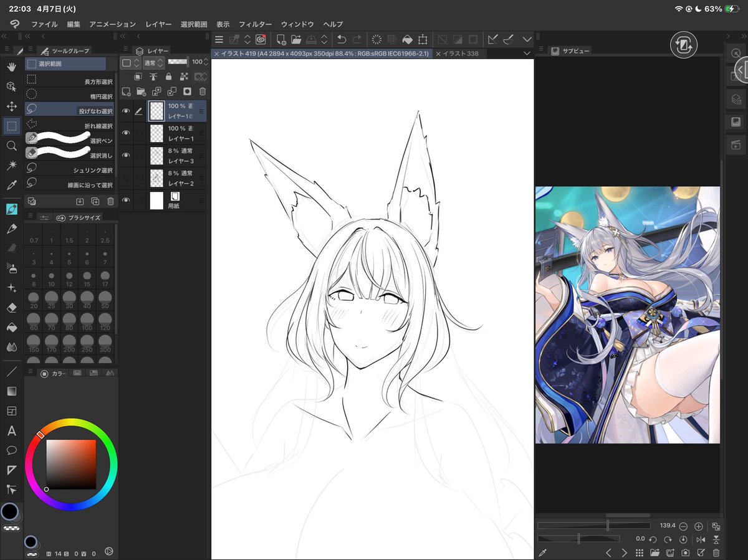The width and height of the screenshot is (748, 560).
Task: Click Create new layer folder icon
Action: (x=141, y=91)
